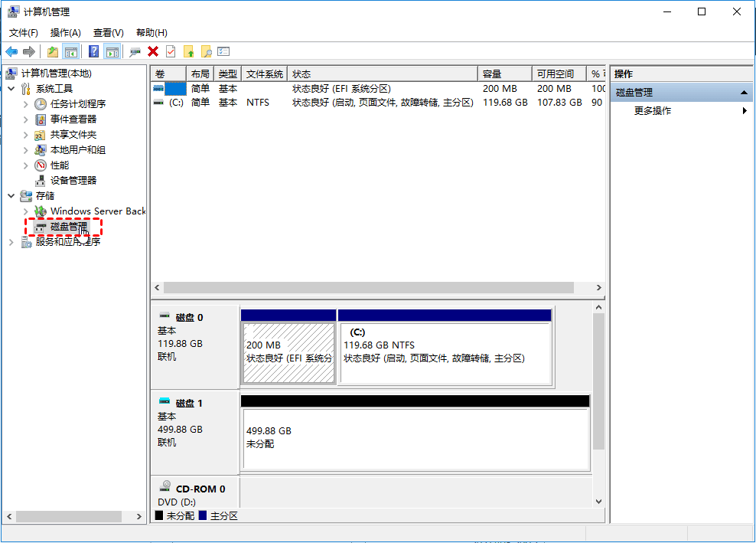756x543 pixels.
Task: Select the 200 MB EFI partition block
Action: pos(288,353)
